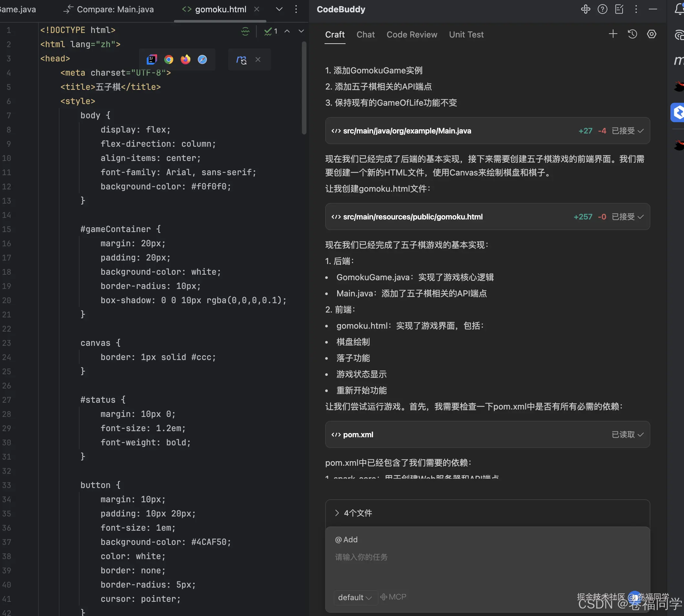Click the MCP button
This screenshot has height=616, width=684.
[393, 597]
